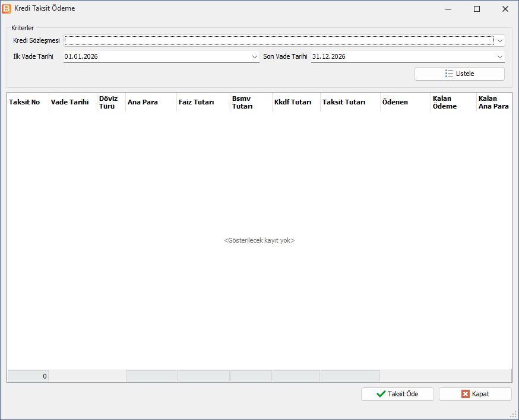Click the İlk Vade Tarihi date value 01.01.2026
This screenshot has width=519, height=420.
[81, 56]
